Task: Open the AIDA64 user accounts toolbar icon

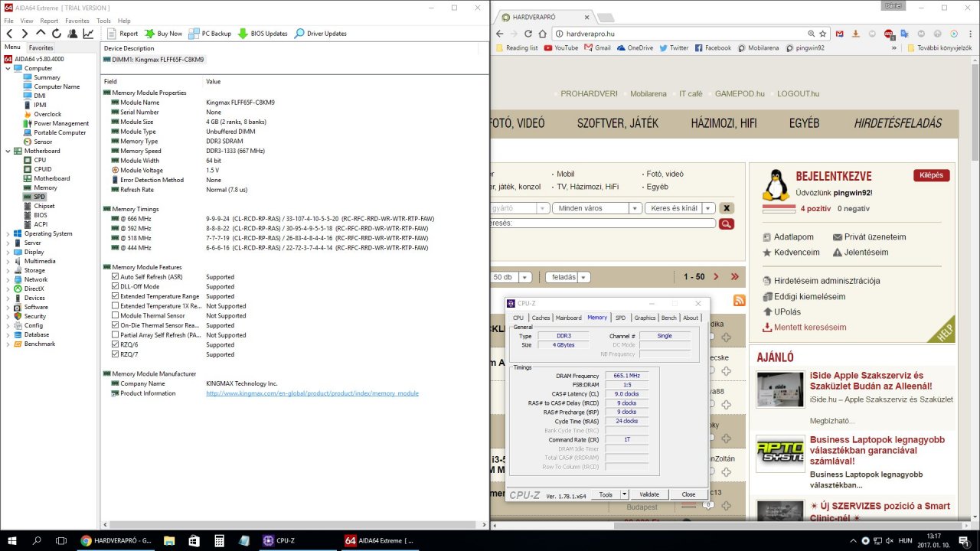Action: [x=72, y=34]
